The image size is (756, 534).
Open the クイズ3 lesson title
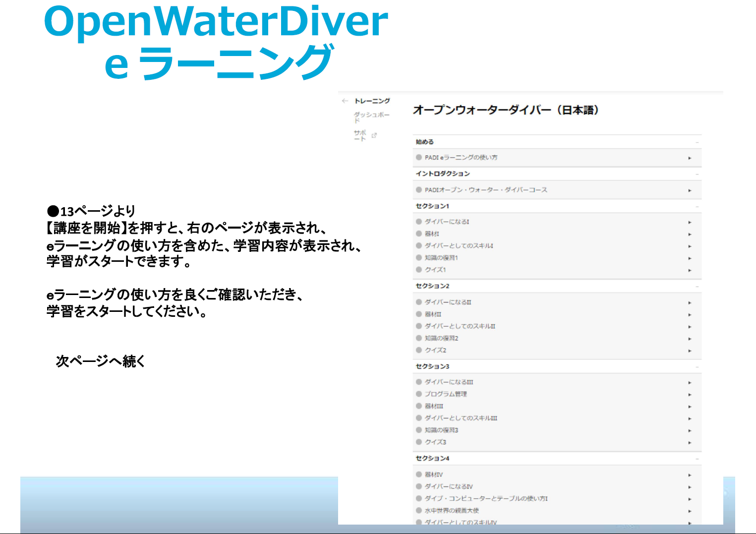click(x=435, y=442)
